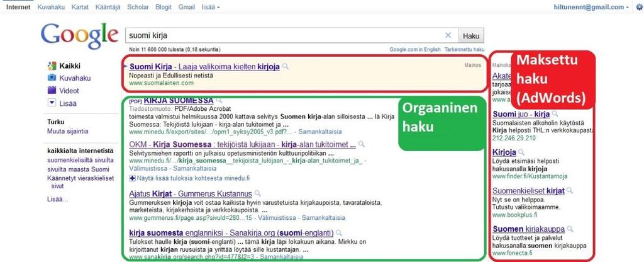Preview magnifier next to KIRJA SUOMESSA result
The height and width of the screenshot is (262, 644).
pos(219,100)
